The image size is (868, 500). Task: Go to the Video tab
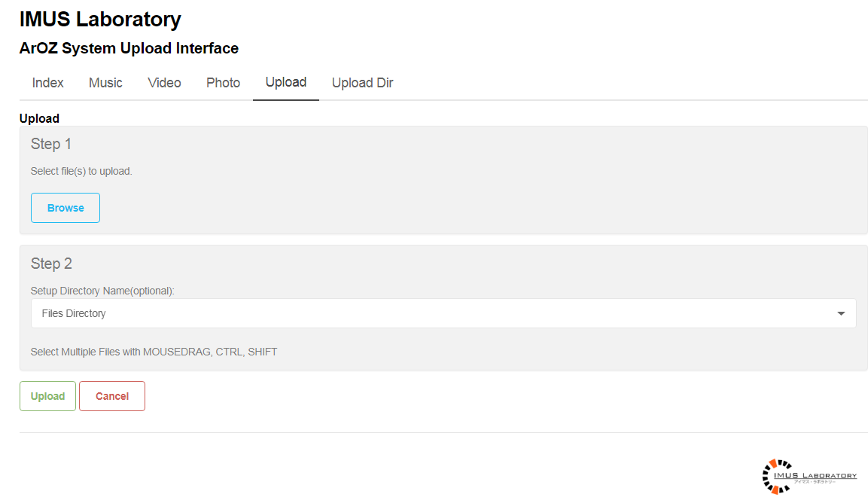point(164,83)
